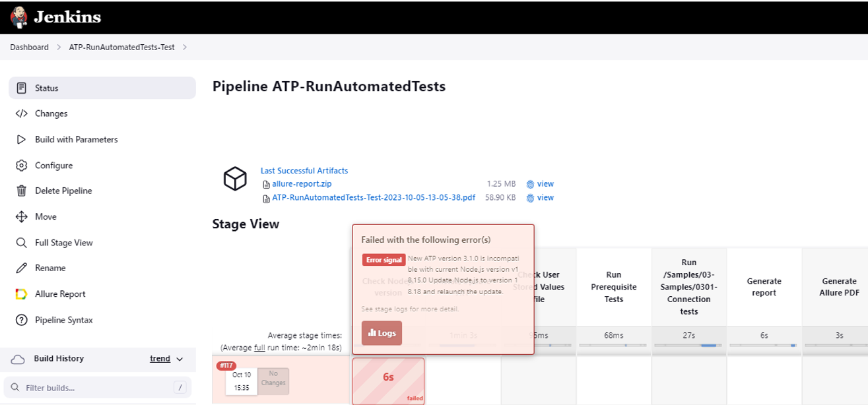Image resolution: width=868 pixels, height=405 pixels.
Task: Click the slash shortcut key in Filter builds
Action: click(x=179, y=388)
